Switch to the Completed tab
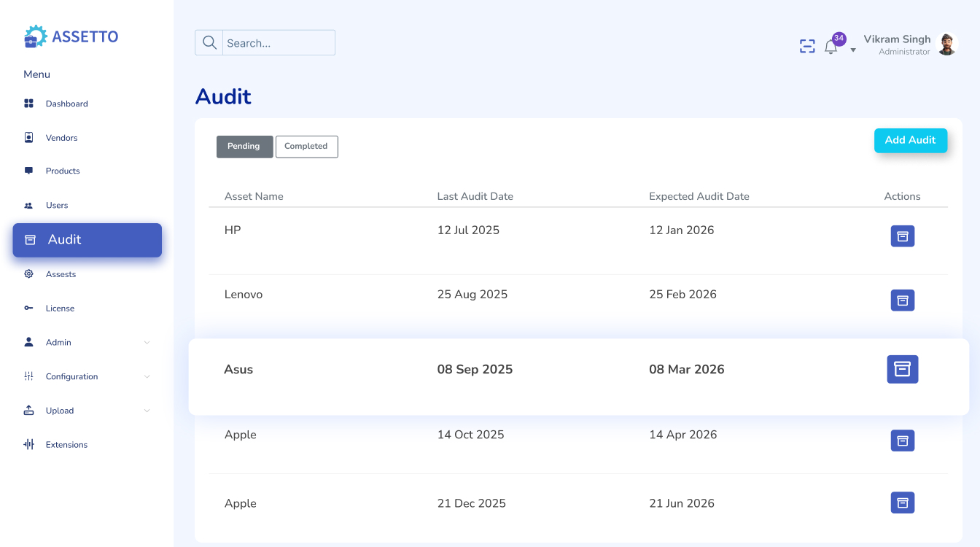This screenshot has width=980, height=547. 306,147
